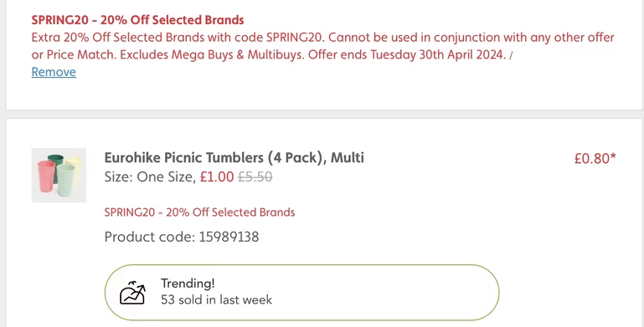Click the product code number 15989138
The width and height of the screenshot is (644, 327).
229,237
